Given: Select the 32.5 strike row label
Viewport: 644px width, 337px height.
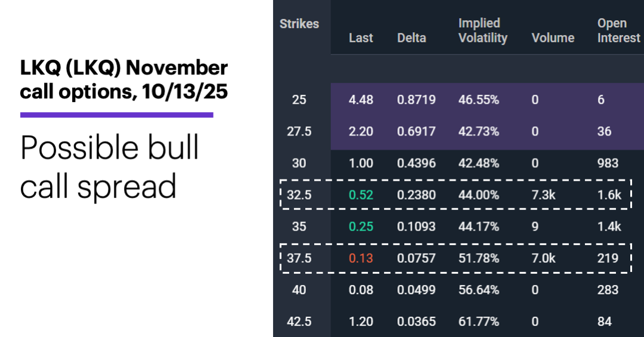Looking at the screenshot, I should [299, 194].
